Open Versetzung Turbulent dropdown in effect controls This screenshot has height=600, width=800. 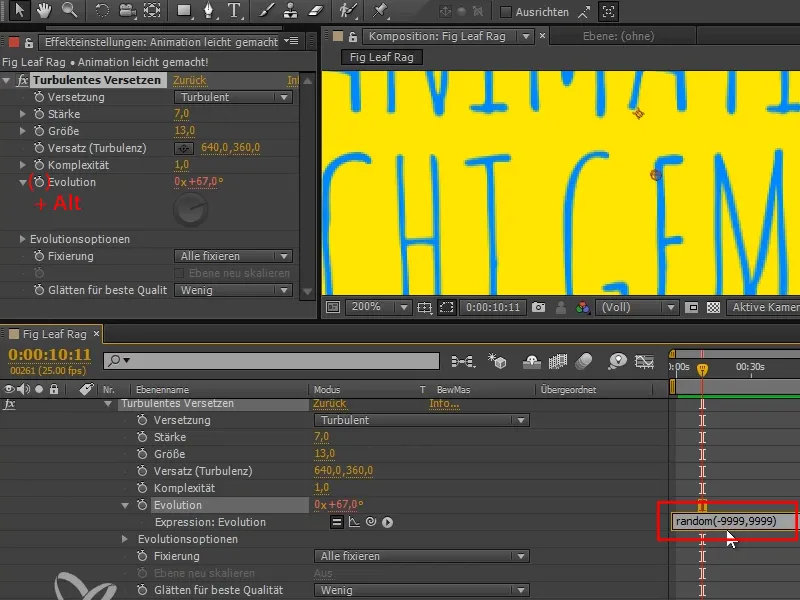coord(233,97)
